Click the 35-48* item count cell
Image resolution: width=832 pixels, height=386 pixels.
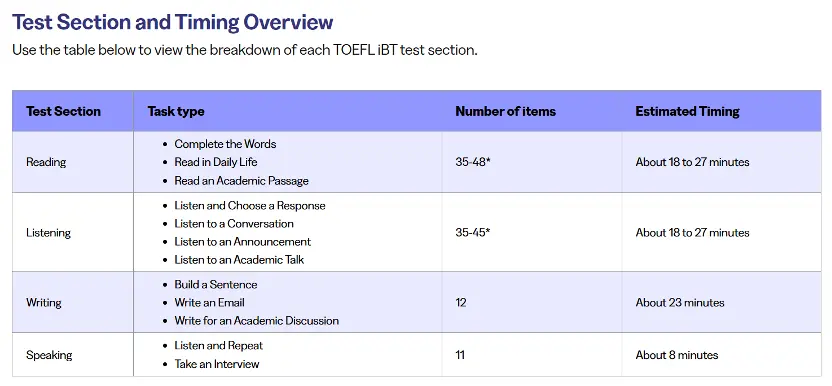473,162
